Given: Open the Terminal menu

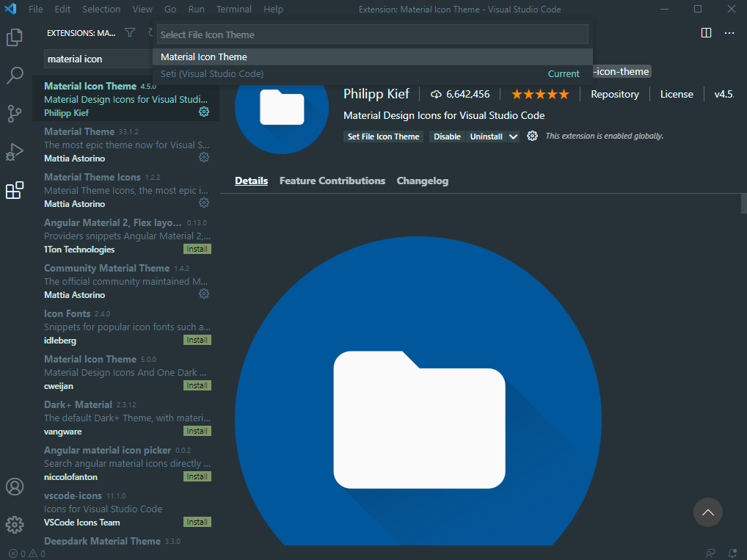Looking at the screenshot, I should point(233,9).
